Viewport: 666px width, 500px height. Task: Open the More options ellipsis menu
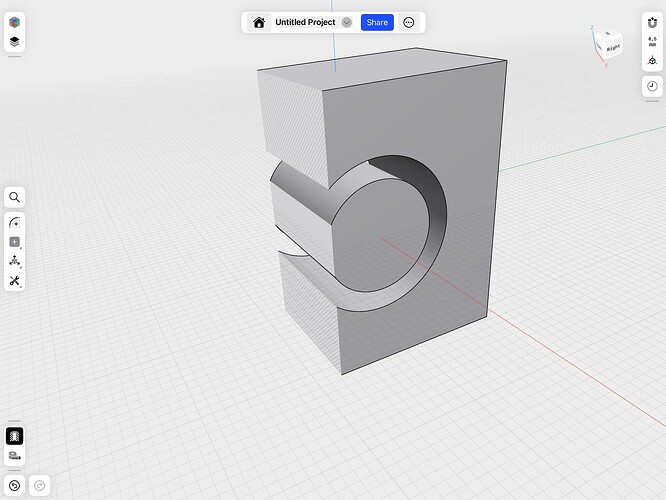(409, 23)
